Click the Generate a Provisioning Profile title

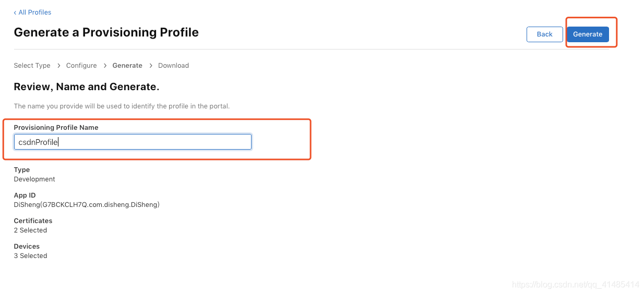tap(106, 32)
